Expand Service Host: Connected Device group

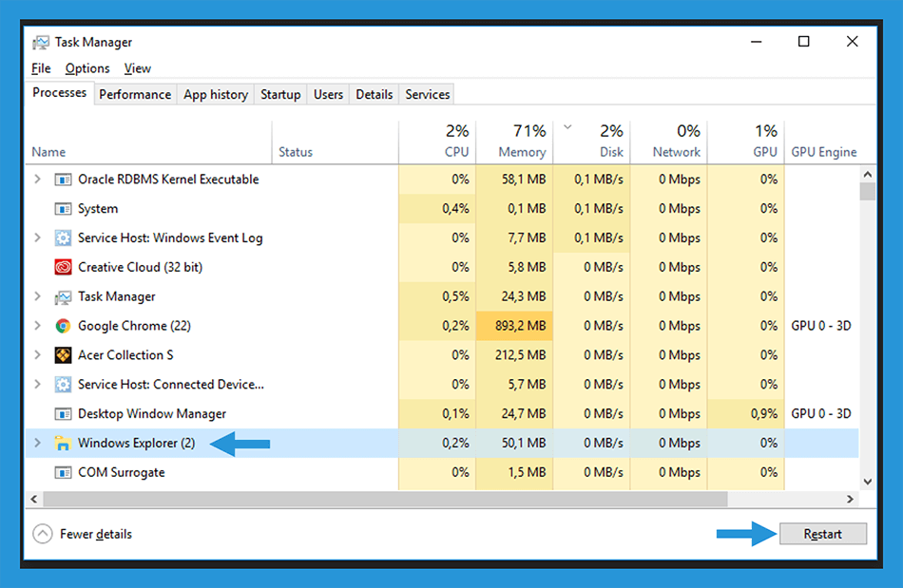37,385
